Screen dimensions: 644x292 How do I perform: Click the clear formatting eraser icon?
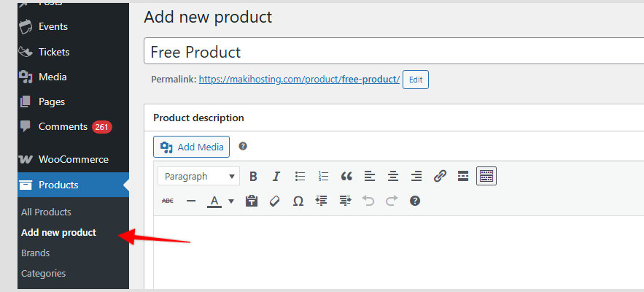[x=275, y=201]
